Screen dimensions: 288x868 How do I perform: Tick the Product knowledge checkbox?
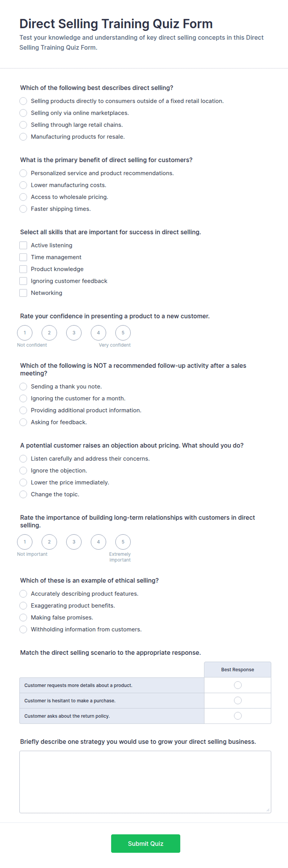tap(23, 269)
